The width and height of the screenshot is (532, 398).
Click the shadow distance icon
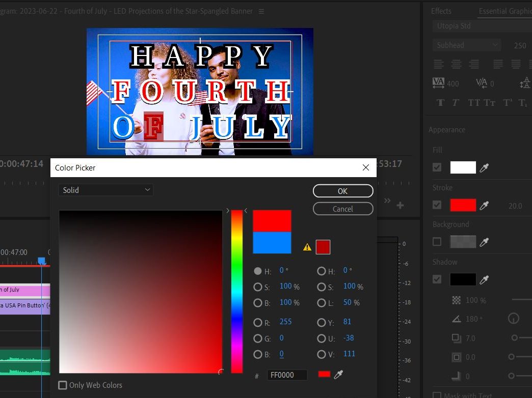pos(457,338)
